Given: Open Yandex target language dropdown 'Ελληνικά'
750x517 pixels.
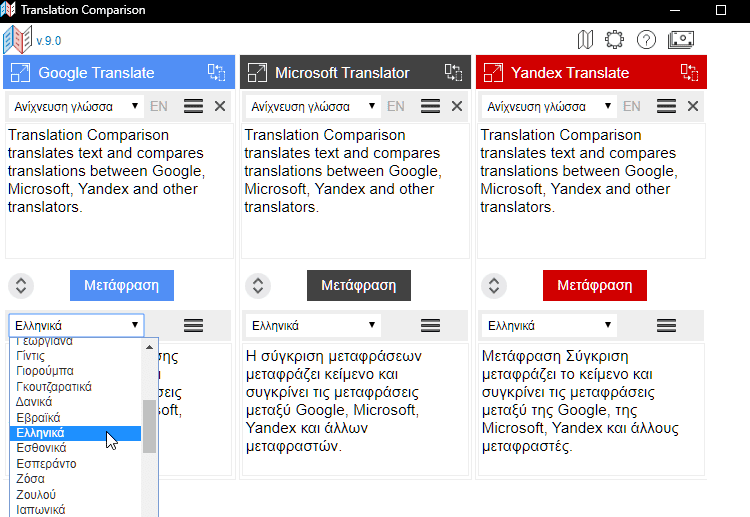Looking at the screenshot, I should [x=549, y=326].
